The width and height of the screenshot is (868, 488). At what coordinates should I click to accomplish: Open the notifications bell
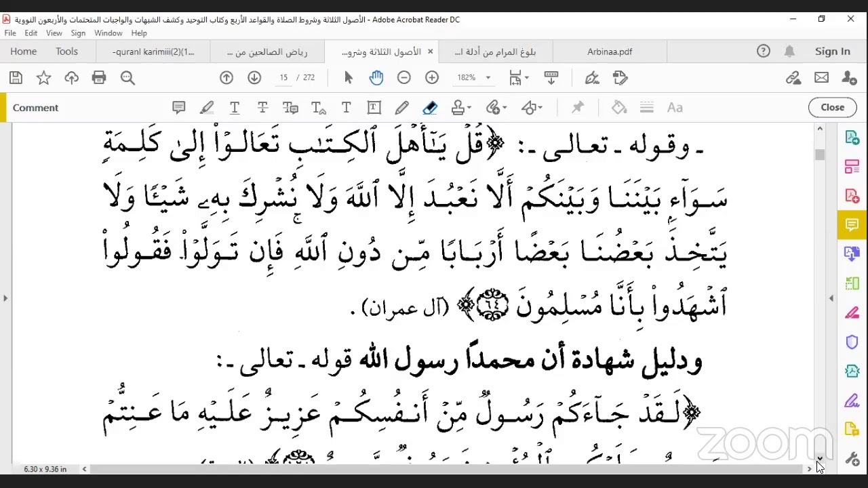tap(789, 52)
